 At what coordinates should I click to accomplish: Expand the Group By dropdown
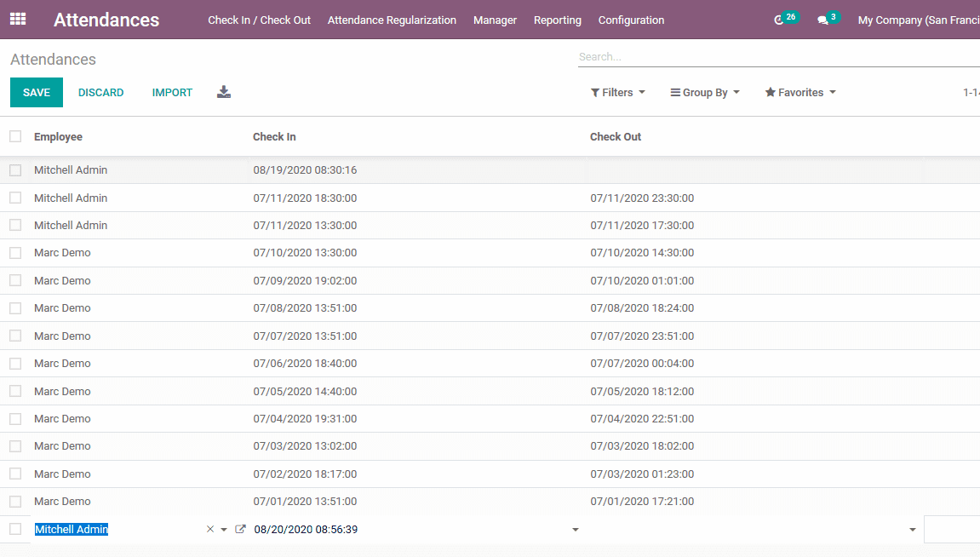[x=705, y=93]
